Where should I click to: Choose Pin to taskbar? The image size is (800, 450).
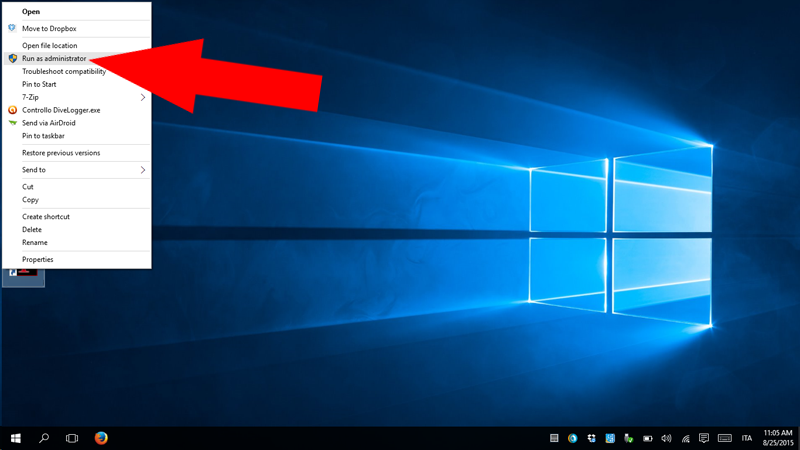(77, 136)
